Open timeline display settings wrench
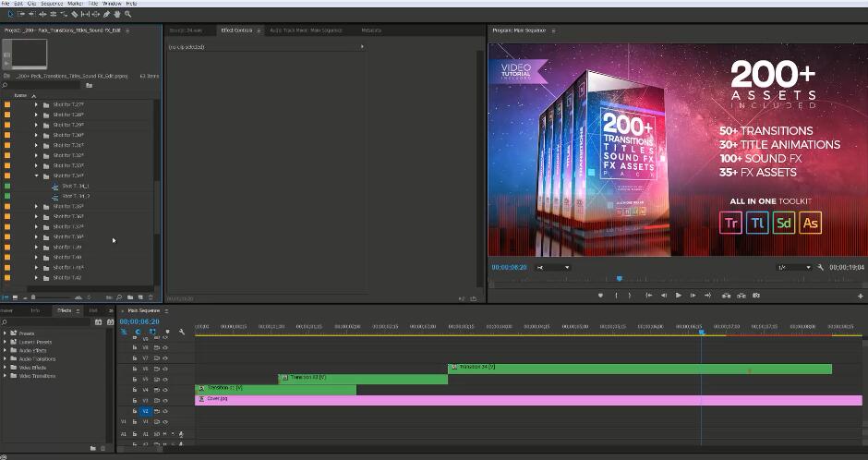 click(182, 332)
